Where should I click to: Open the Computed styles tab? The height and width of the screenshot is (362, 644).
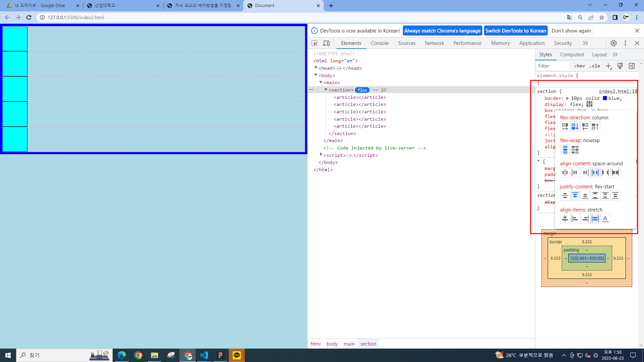point(572,55)
